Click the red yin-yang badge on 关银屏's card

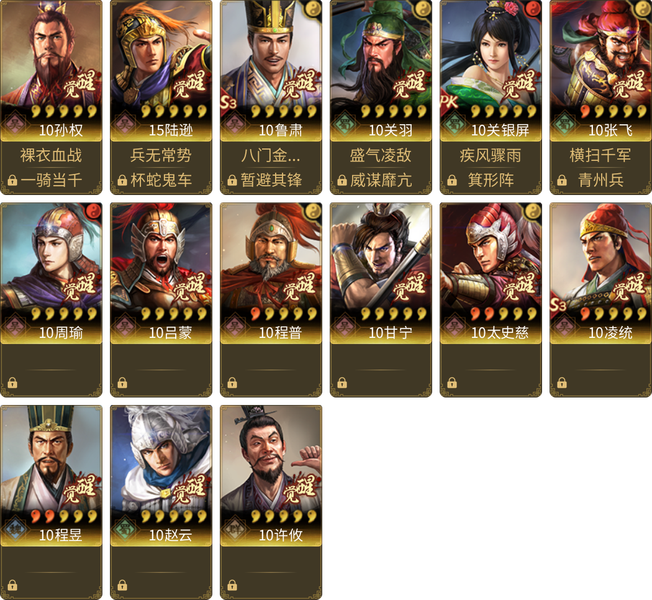[533, 9]
